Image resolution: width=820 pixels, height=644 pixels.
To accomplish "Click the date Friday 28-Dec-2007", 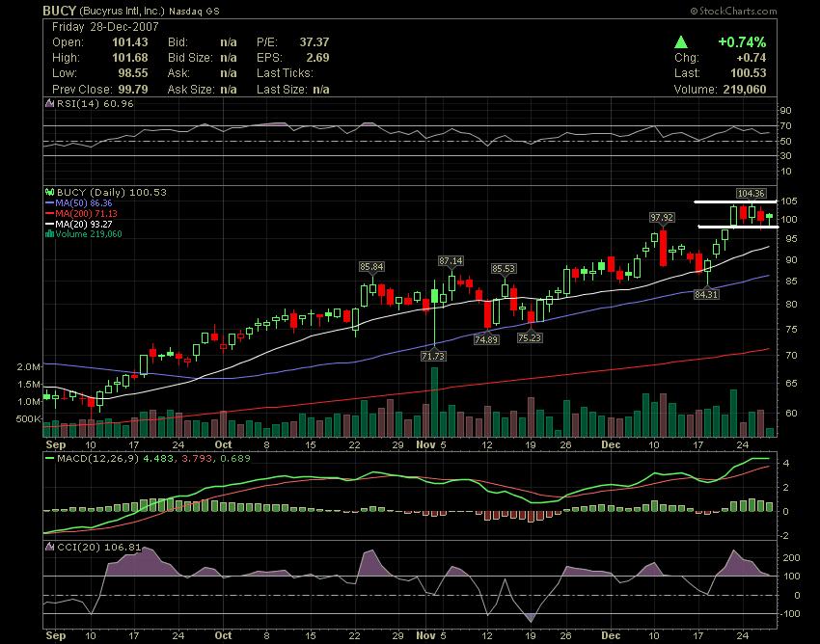I will click(105, 27).
